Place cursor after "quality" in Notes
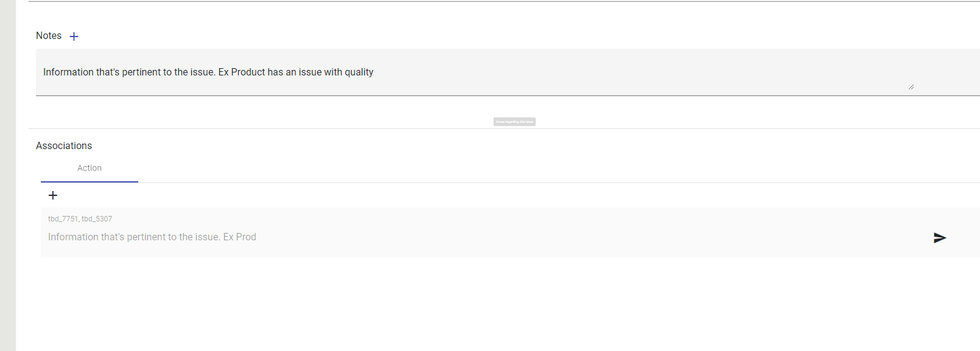The height and width of the screenshot is (351, 980). click(374, 72)
